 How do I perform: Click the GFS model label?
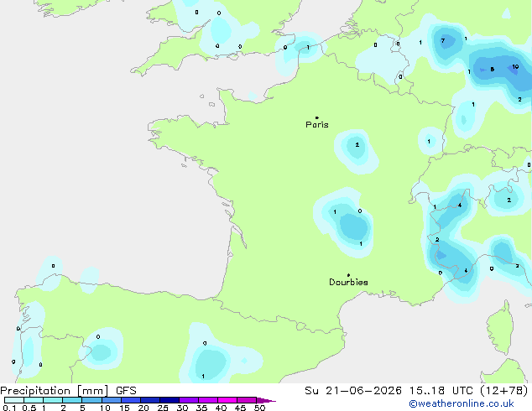coord(126,391)
